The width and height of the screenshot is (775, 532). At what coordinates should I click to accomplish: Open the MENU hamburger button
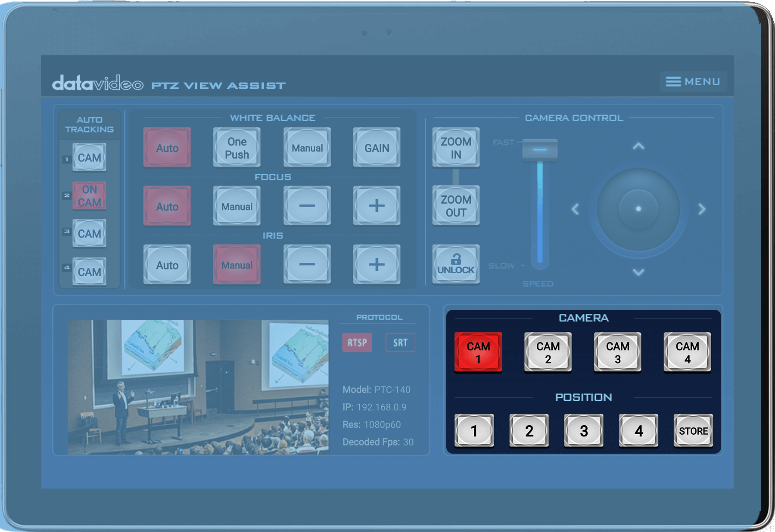693,81
